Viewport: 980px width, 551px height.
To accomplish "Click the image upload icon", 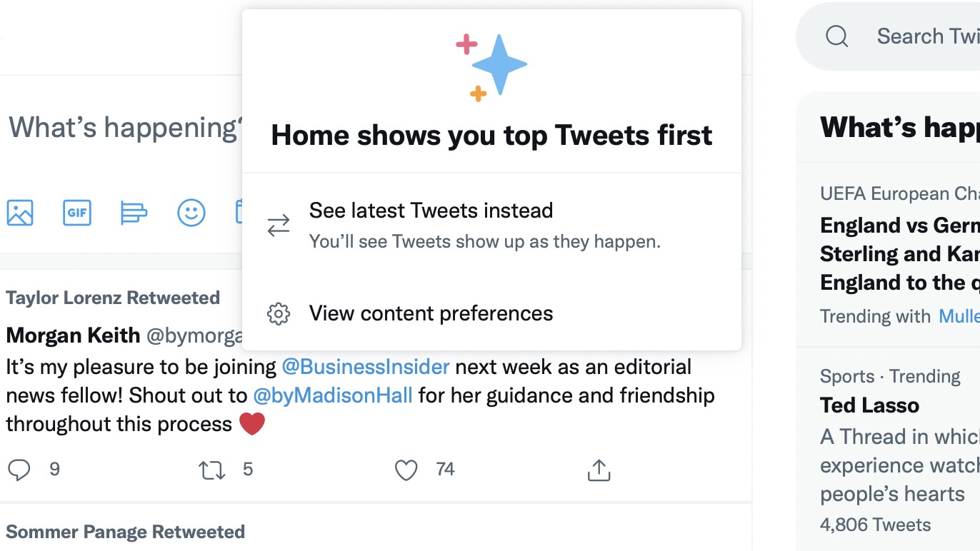I will click(20, 213).
